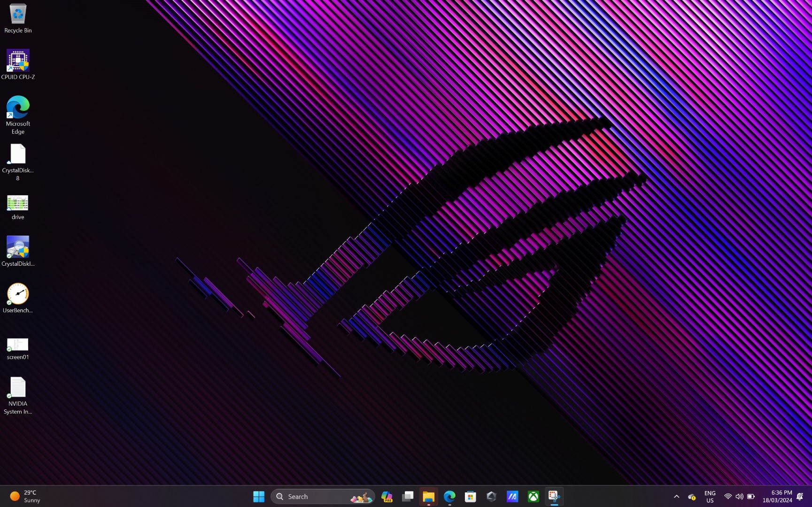The height and width of the screenshot is (507, 812).
Task: Click the battery status tray icon
Action: point(751,496)
